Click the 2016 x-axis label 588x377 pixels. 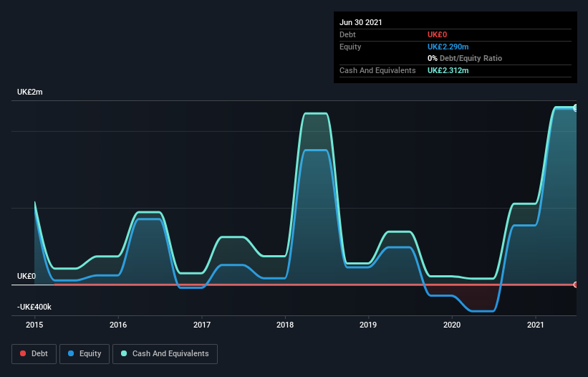click(x=118, y=325)
